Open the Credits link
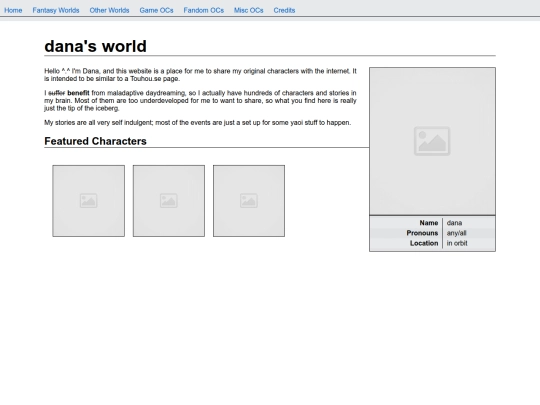 (x=284, y=10)
